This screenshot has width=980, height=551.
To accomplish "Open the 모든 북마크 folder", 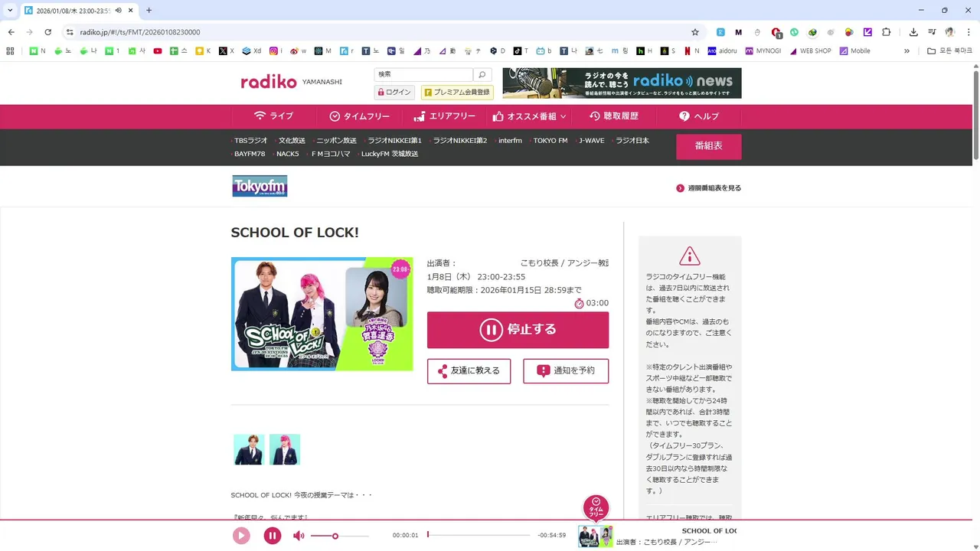I will pyautogui.click(x=950, y=51).
